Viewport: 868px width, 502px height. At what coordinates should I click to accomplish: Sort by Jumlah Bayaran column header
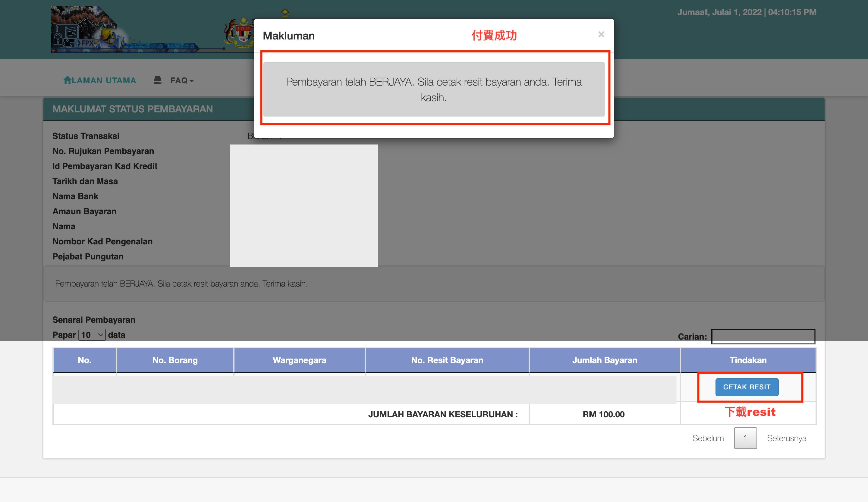605,360
